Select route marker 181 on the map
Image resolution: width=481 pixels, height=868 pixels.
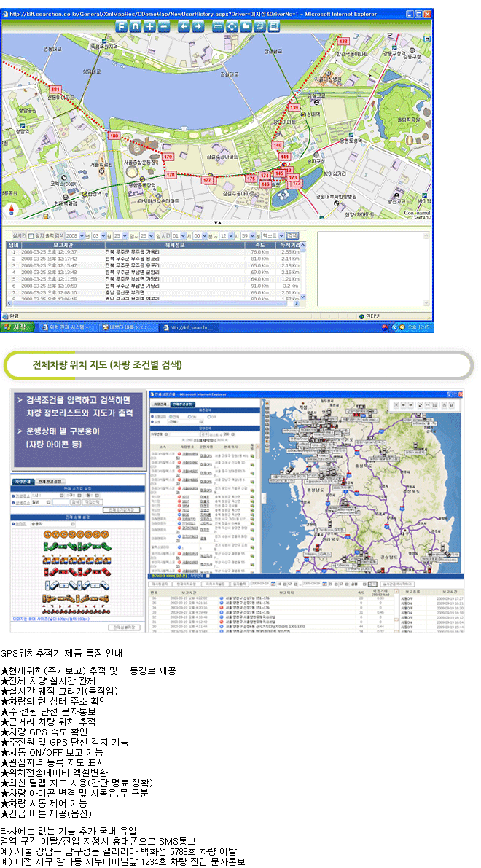pyautogui.click(x=55, y=89)
